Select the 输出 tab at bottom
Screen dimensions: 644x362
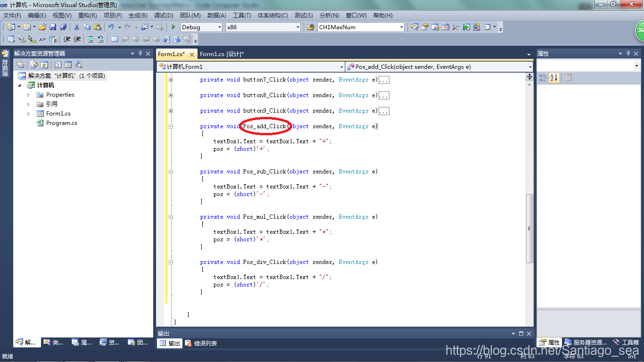tap(169, 343)
